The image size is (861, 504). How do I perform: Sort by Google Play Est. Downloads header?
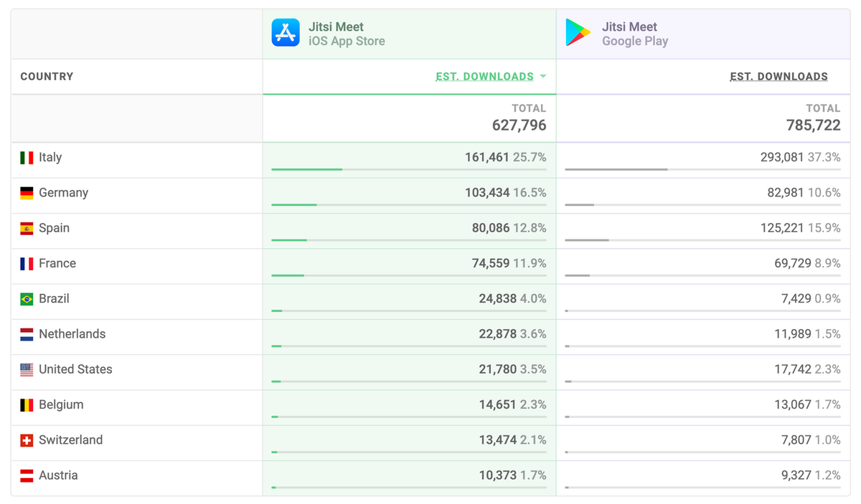[779, 77]
